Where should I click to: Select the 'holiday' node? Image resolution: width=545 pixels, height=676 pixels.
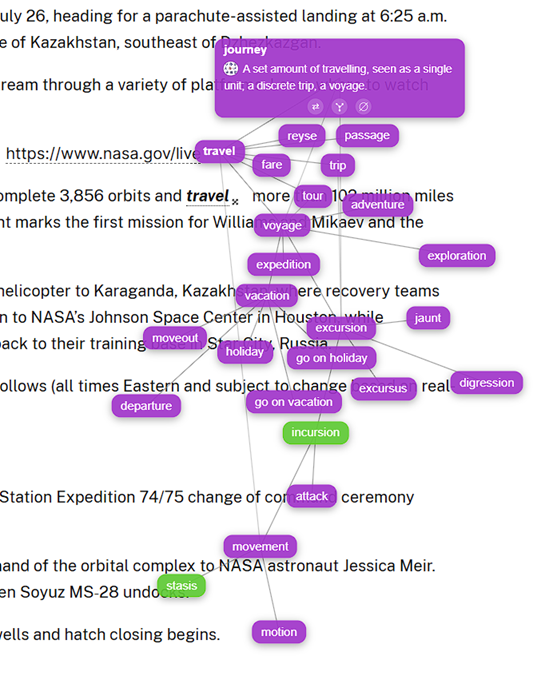[x=244, y=352]
